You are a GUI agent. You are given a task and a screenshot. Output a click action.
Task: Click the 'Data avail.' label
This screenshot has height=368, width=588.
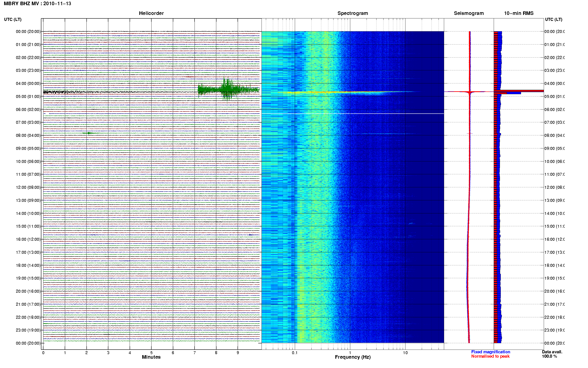tap(552, 352)
